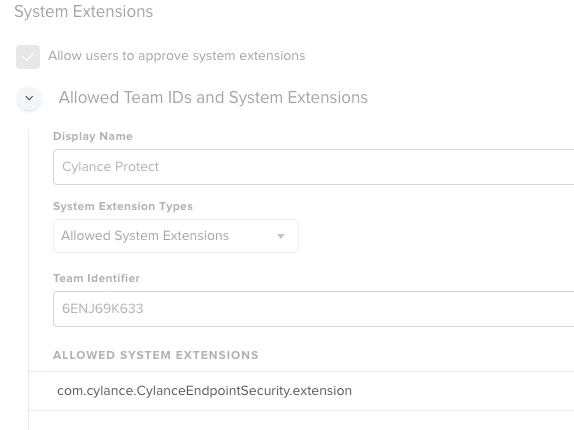Click the checkmark icon inside the grey checkbox

[28, 57]
